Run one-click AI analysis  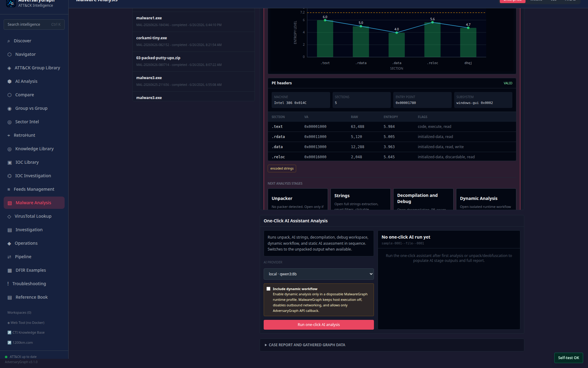(x=318, y=325)
